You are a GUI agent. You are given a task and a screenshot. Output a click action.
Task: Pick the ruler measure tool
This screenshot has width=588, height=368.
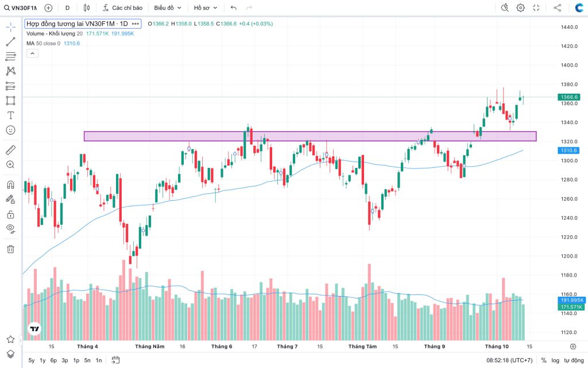pyautogui.click(x=10, y=150)
